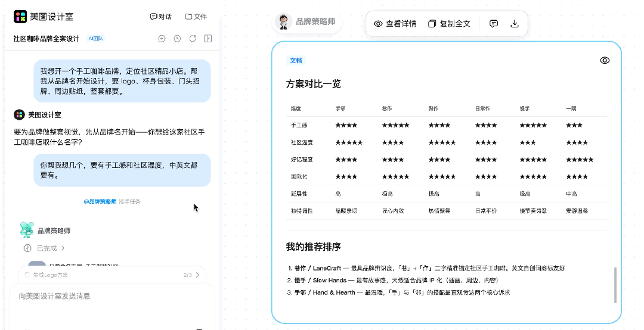Collapse the chat sidebar panel icon
The image size is (644, 330).
(x=208, y=39)
